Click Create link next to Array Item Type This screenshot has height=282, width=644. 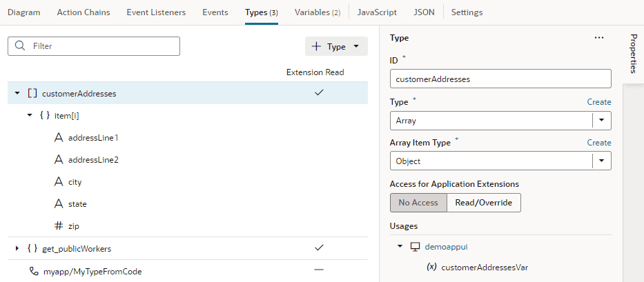599,143
